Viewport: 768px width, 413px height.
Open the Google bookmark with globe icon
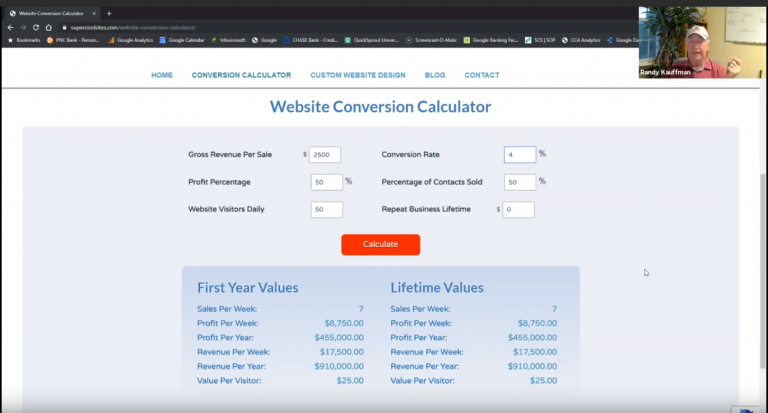(264, 40)
